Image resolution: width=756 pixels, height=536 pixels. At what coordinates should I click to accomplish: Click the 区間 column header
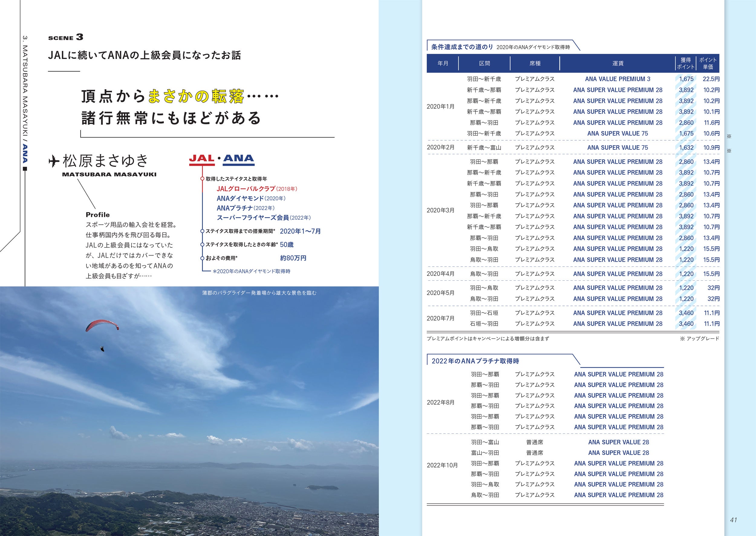[484, 63]
